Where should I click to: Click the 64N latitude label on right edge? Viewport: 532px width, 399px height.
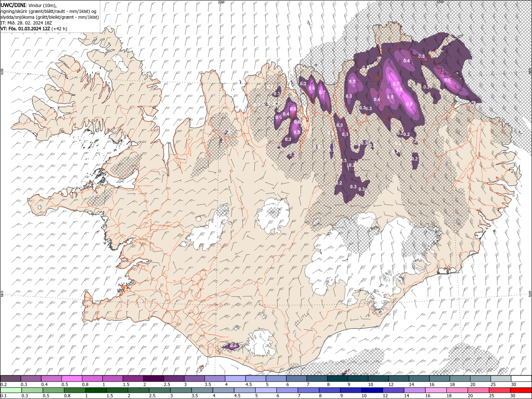point(530,293)
